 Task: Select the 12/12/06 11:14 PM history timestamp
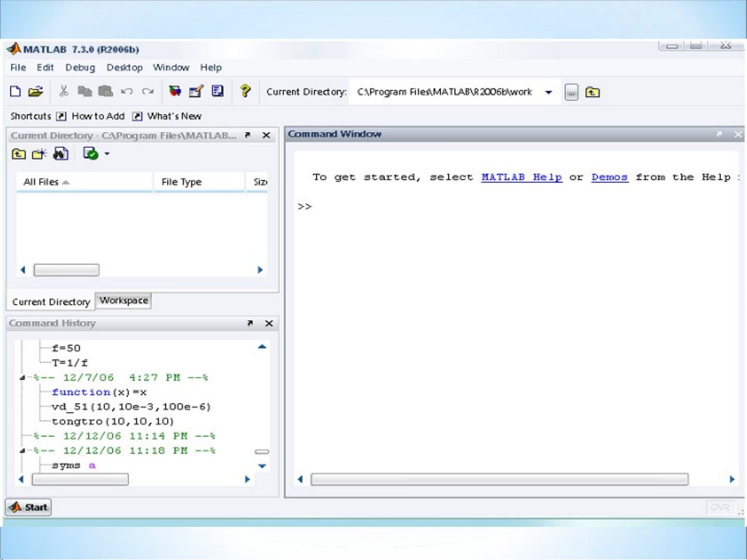coord(124,436)
